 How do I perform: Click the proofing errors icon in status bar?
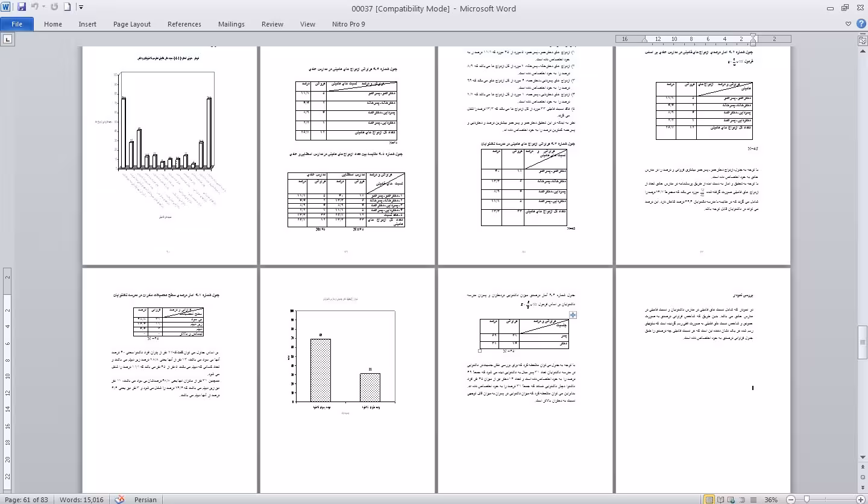click(119, 499)
